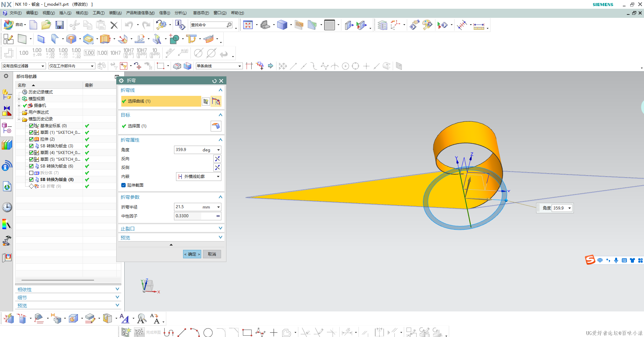Viewport: 644px width, 337px height.
Task: Toggle checkbox for Sketch (4) feature
Action: tap(31, 153)
